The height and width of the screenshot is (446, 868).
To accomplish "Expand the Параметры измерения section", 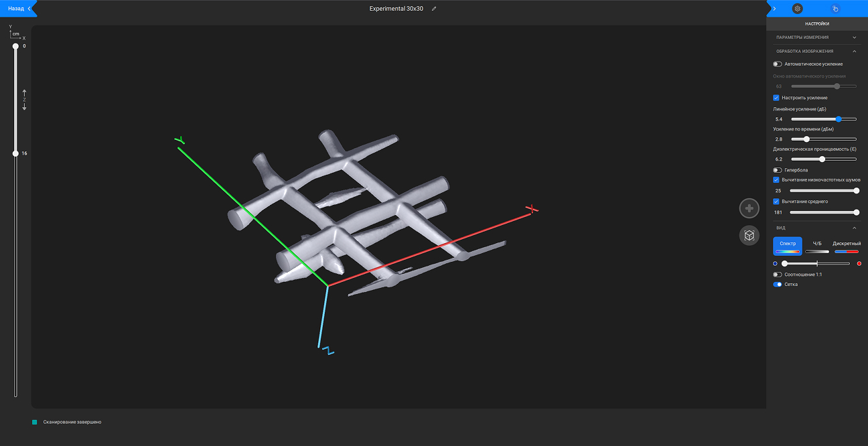I will pyautogui.click(x=854, y=38).
